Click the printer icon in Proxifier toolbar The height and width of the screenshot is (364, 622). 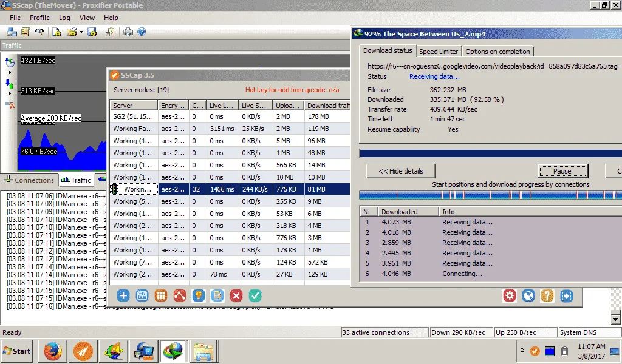click(x=128, y=32)
